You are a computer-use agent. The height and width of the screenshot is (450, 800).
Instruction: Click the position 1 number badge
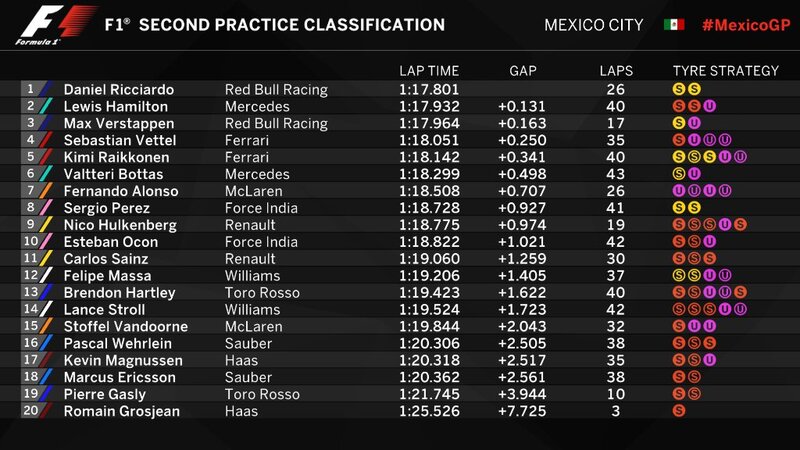(29, 89)
